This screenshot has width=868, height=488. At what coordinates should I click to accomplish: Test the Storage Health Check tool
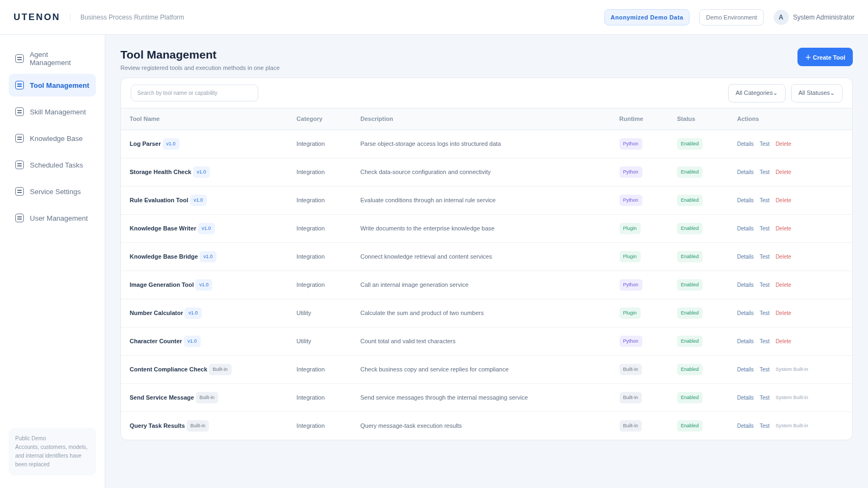point(764,172)
